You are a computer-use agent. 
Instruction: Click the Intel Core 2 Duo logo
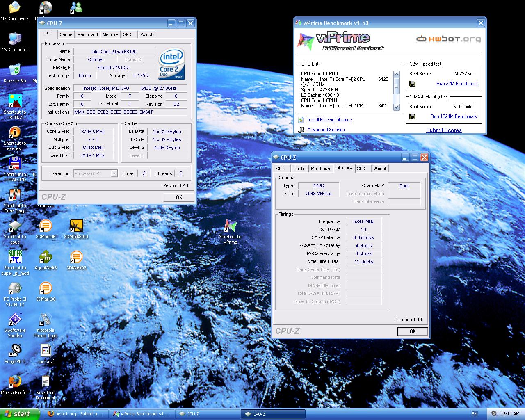pos(172,65)
